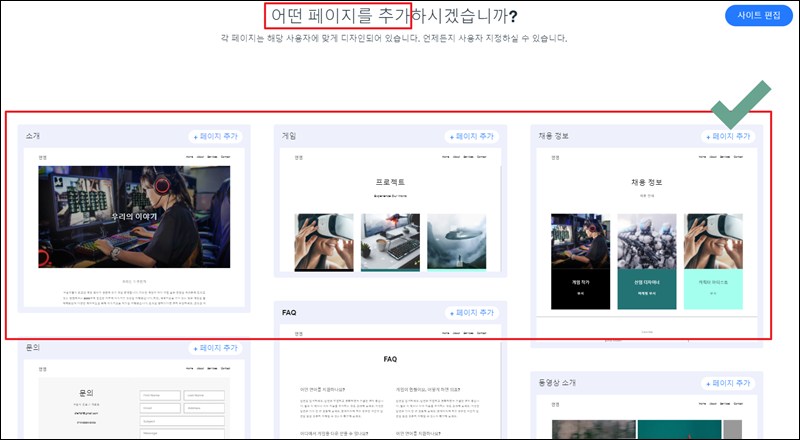Click the black job tile in 채용 정보 preview

click(581, 289)
